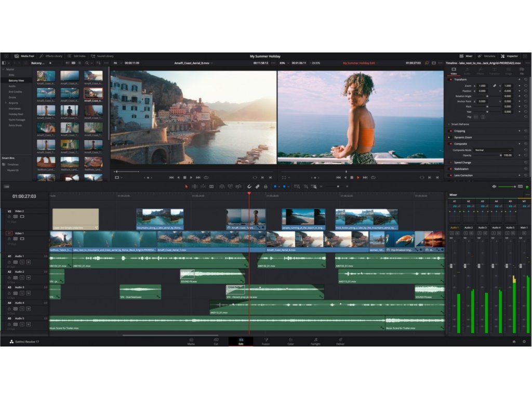Screen dimensions: 532x399
Task: Select the arrow Selection Mode tool
Action: (x=187, y=186)
